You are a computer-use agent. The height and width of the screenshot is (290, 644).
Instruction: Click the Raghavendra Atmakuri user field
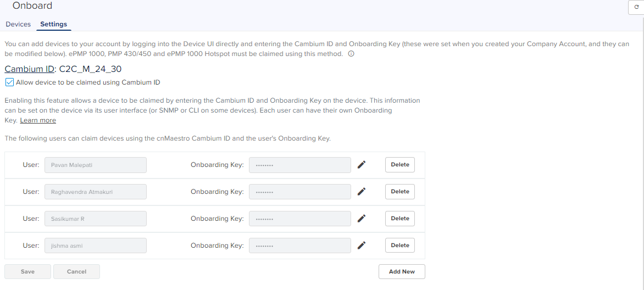(x=95, y=192)
